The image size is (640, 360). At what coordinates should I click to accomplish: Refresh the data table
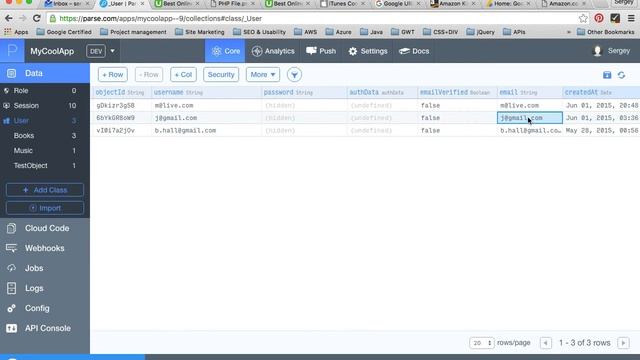click(621, 75)
